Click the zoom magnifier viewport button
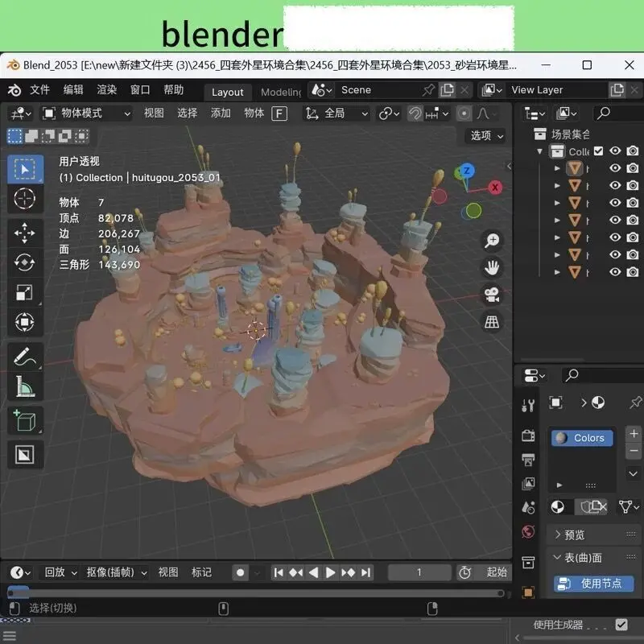 (x=492, y=240)
